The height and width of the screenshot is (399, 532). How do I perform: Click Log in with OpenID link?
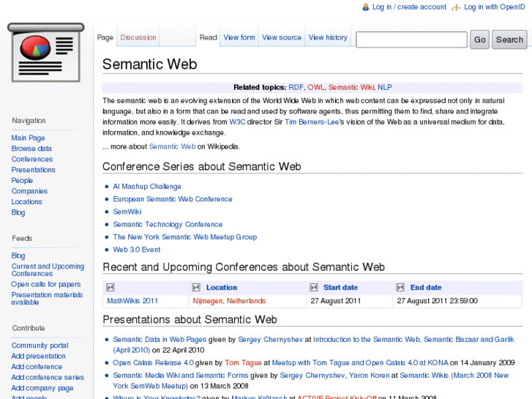click(x=495, y=7)
